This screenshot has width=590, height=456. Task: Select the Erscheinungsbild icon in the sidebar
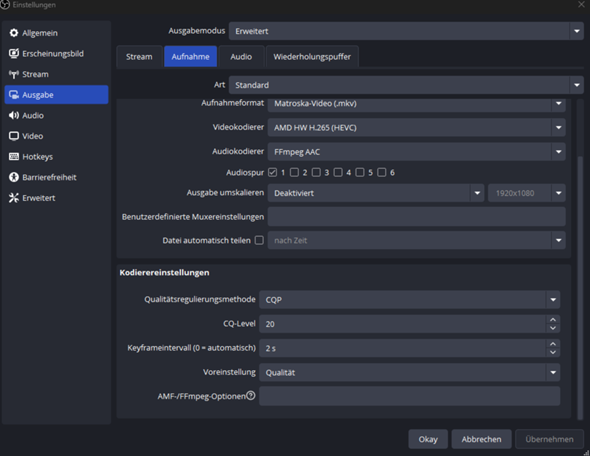click(x=14, y=53)
